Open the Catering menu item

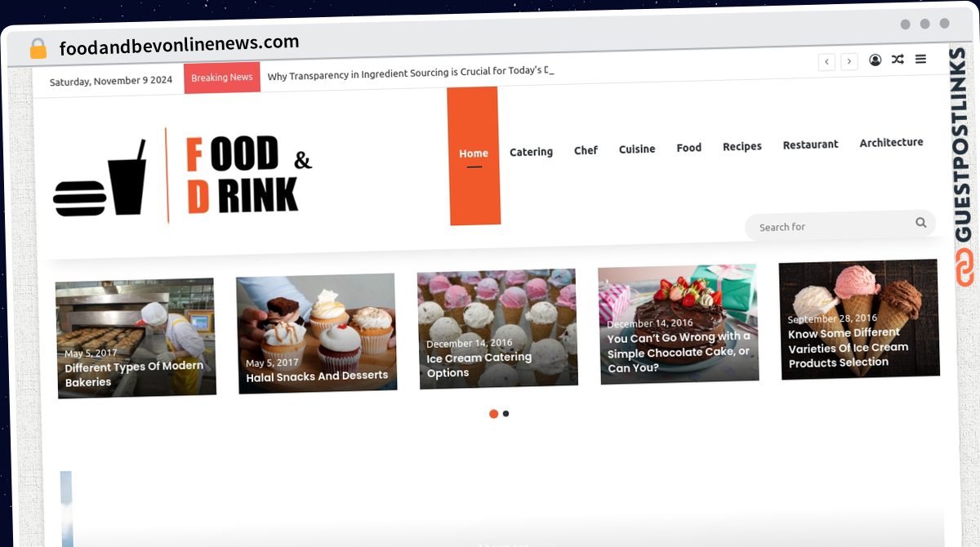pos(531,152)
